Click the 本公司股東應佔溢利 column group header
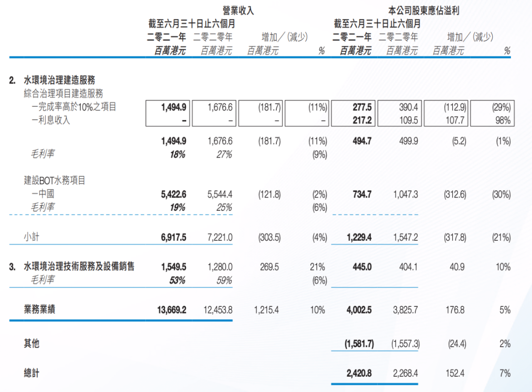Screen dimensions: 532x392 coord(424,10)
